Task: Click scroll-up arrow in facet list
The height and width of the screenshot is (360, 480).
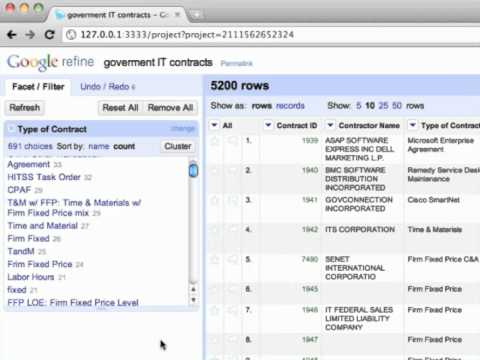Action: [193, 289]
